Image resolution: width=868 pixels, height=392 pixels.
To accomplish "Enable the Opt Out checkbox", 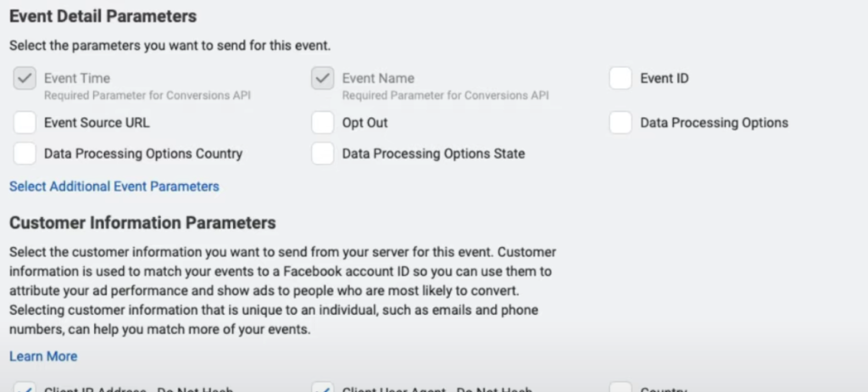I will click(322, 123).
